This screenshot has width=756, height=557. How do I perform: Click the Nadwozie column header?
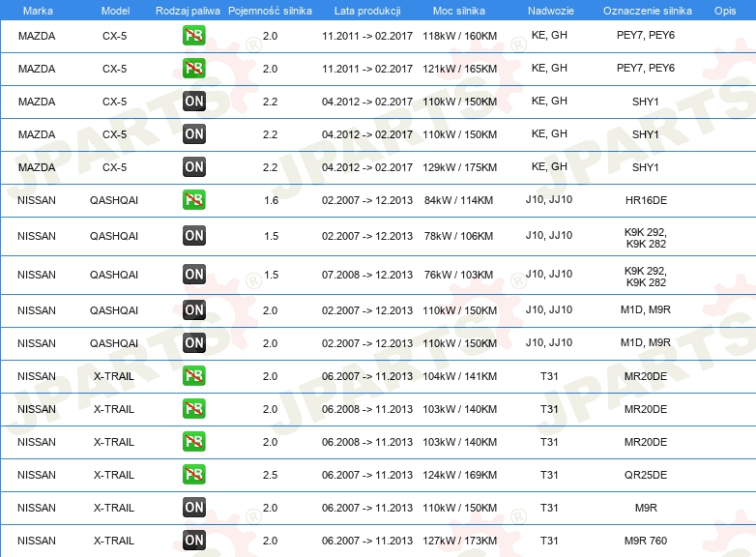(x=551, y=11)
